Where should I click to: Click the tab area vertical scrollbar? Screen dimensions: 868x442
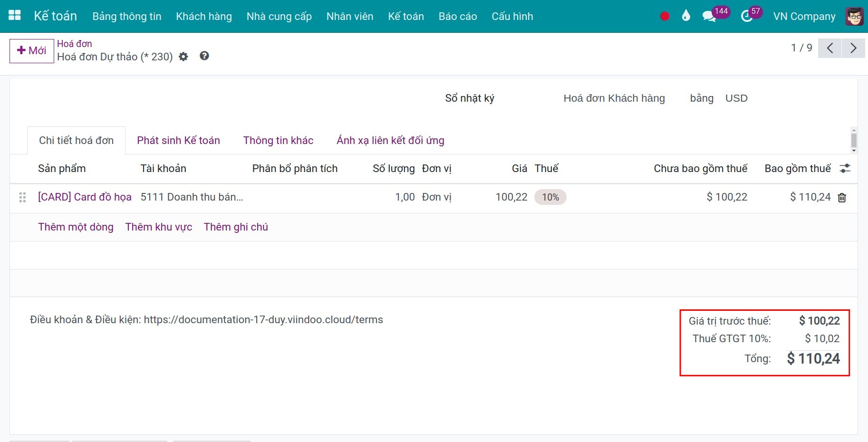(x=854, y=140)
